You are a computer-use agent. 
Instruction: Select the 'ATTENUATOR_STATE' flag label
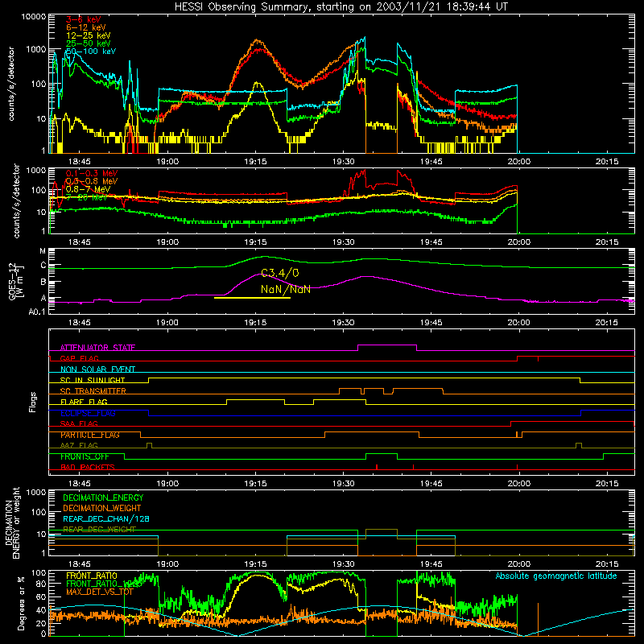(97, 348)
